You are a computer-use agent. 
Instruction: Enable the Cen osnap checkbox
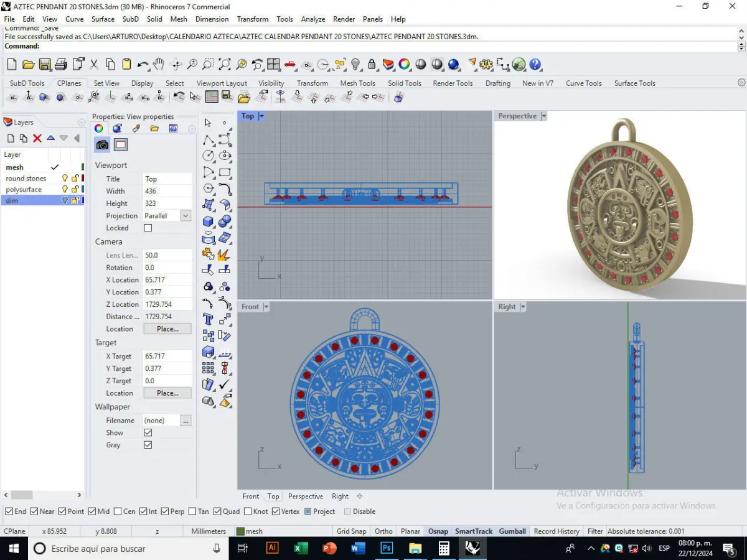point(118,511)
